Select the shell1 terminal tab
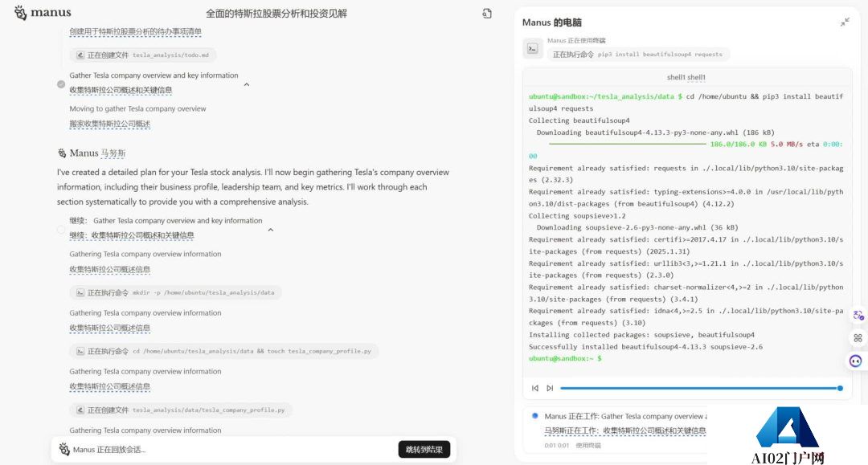The height and width of the screenshot is (465, 868). (686, 77)
